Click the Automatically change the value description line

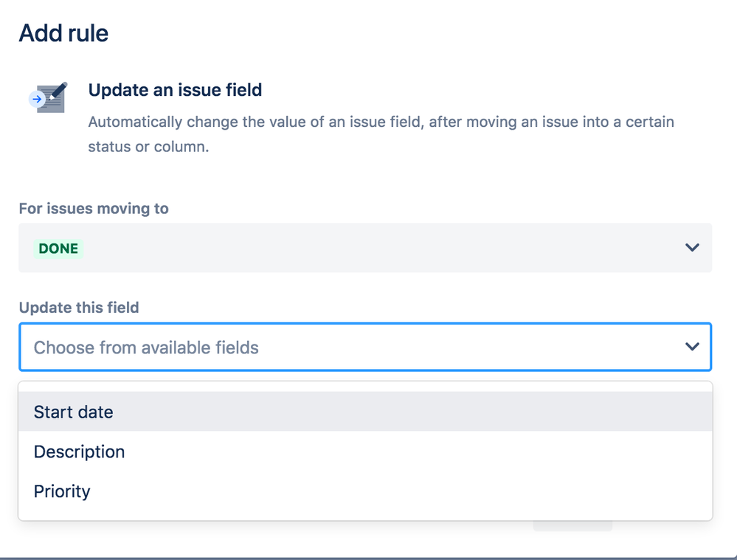(381, 122)
